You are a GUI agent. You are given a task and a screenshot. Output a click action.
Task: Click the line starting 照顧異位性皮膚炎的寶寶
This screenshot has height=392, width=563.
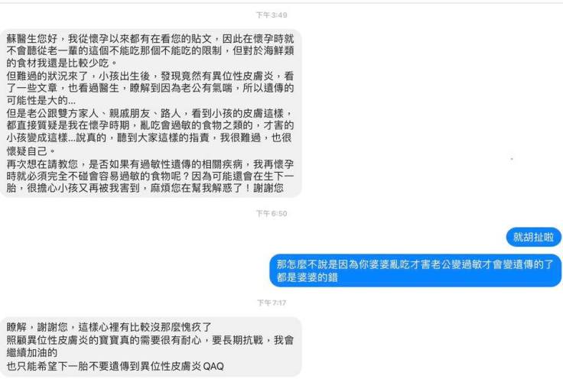150,340
